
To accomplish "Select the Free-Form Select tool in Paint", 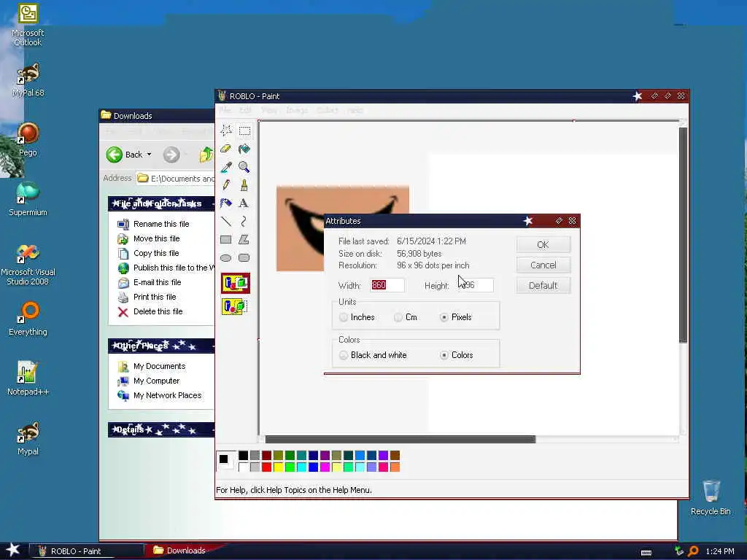I will [226, 131].
